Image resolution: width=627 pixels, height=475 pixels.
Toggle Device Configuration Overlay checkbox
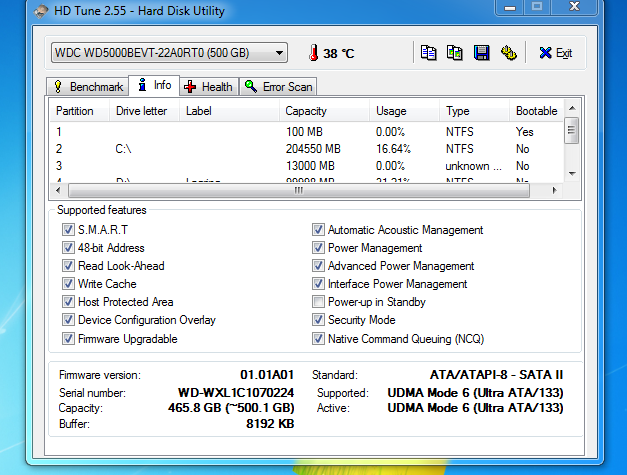point(68,319)
